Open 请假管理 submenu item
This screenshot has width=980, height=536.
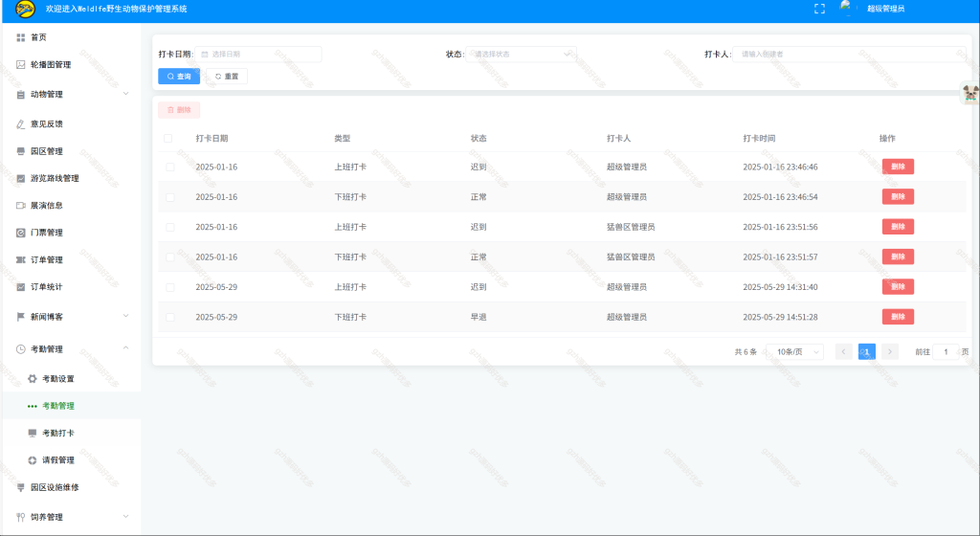point(71,459)
